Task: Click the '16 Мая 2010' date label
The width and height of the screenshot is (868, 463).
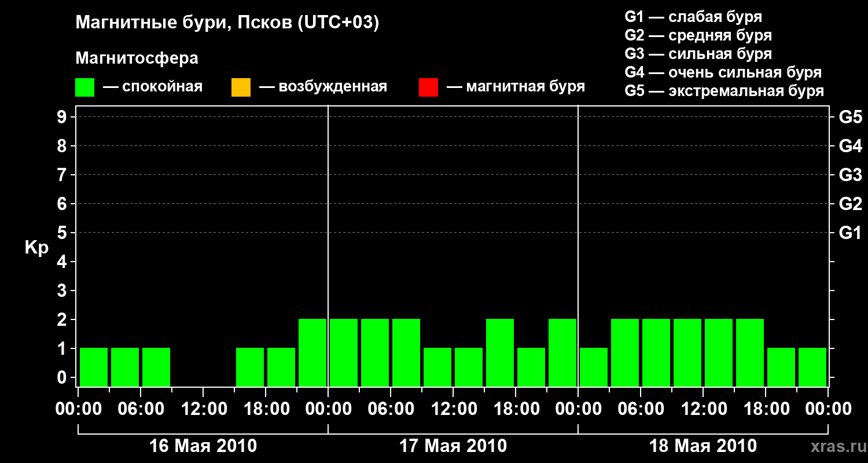Action: pos(203,446)
